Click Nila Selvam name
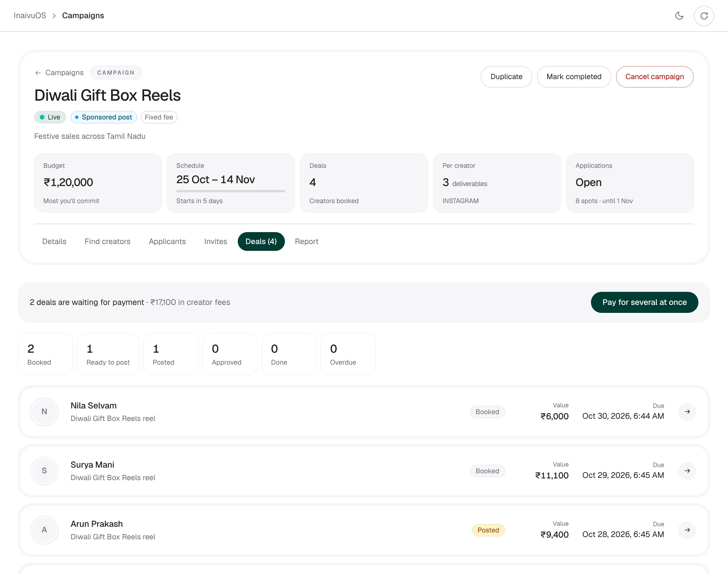Image resolution: width=728 pixels, height=574 pixels. tap(93, 406)
